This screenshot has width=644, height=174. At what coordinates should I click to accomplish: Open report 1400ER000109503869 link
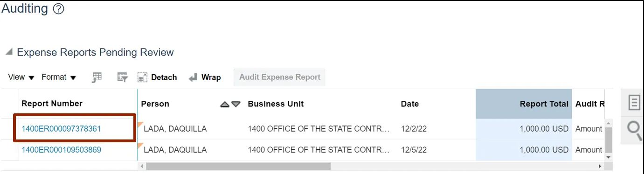(x=61, y=150)
